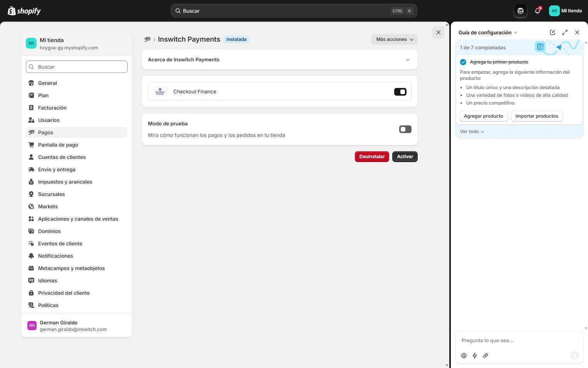588x368 pixels.
Task: Click the Desinstalar button
Action: (372, 157)
